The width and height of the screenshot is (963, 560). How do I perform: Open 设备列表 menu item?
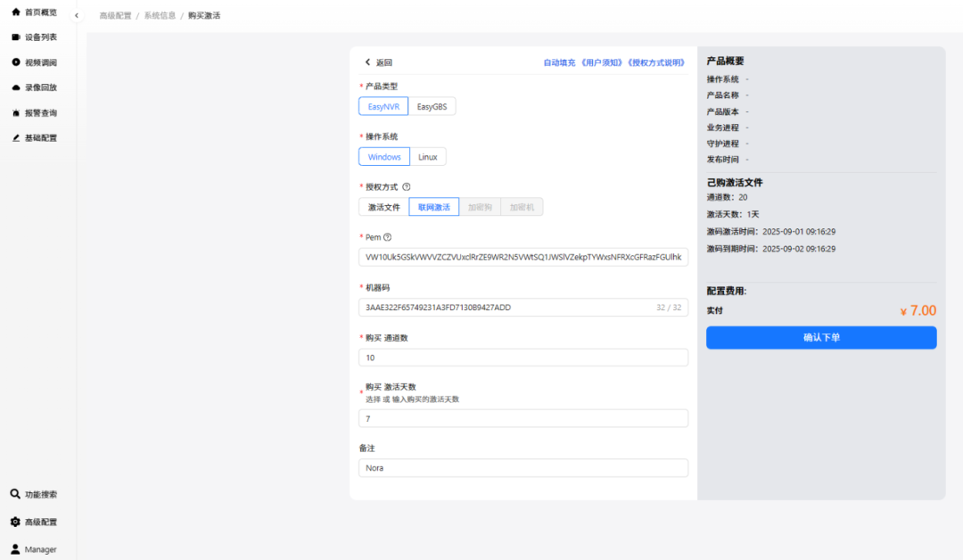click(x=38, y=37)
